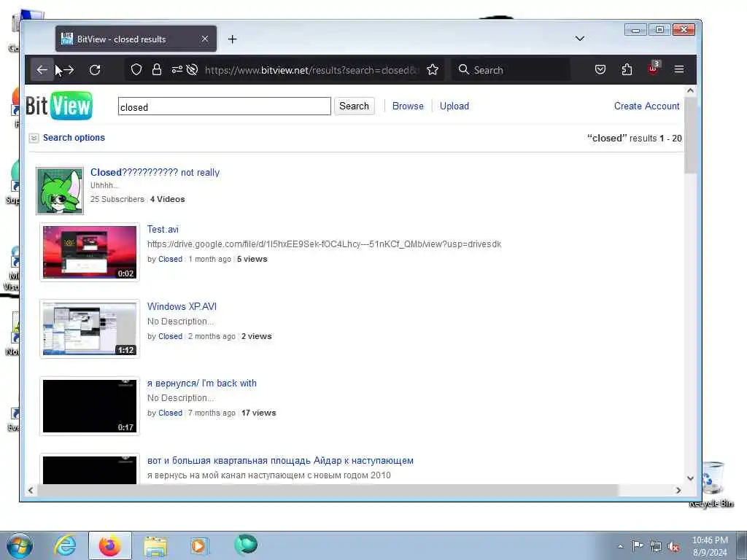The height and width of the screenshot is (560, 747).
Task: Expand the Search options arrow icon
Action: pyautogui.click(x=34, y=138)
